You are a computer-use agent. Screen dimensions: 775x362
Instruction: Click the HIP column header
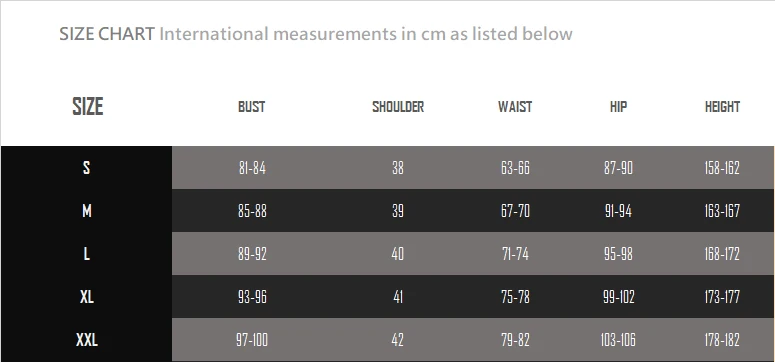click(x=618, y=107)
